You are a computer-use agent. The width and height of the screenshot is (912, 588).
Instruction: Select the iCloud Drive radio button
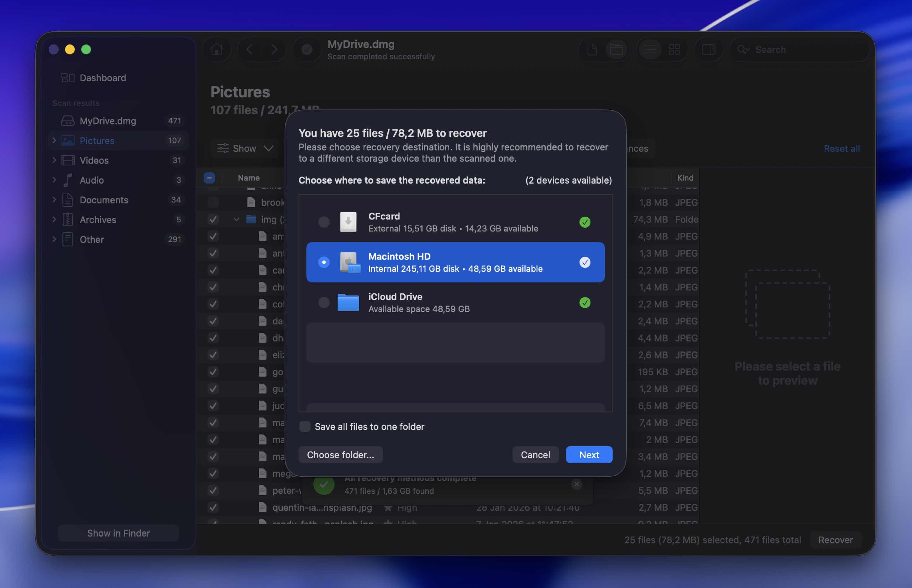pyautogui.click(x=324, y=303)
